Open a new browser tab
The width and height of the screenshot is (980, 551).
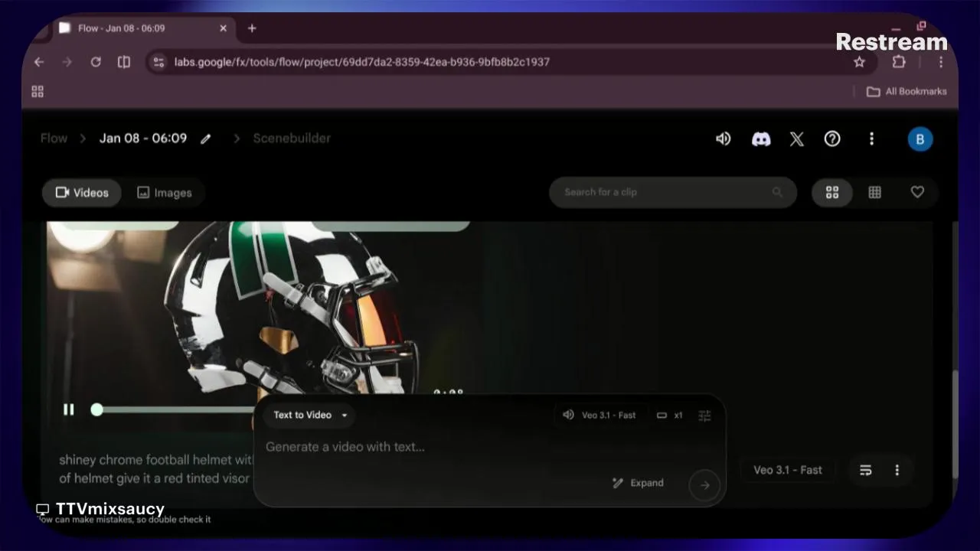pos(252,28)
